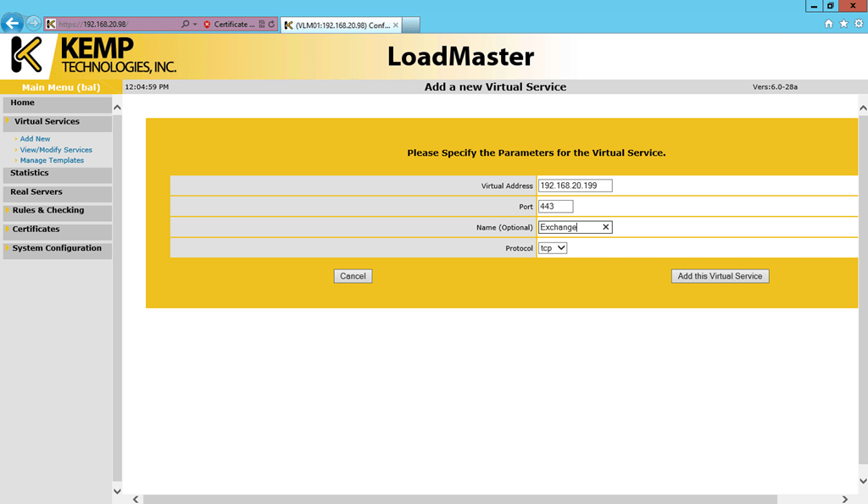Clear the Name field with X

coord(605,227)
